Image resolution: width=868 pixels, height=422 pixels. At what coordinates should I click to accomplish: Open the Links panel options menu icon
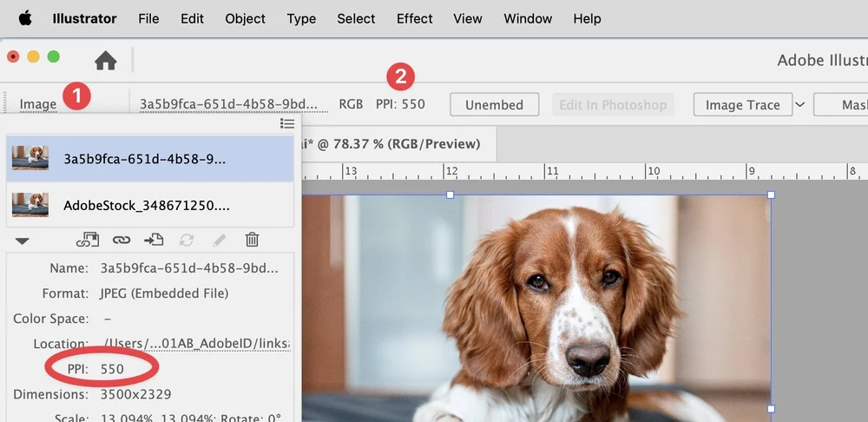286,123
